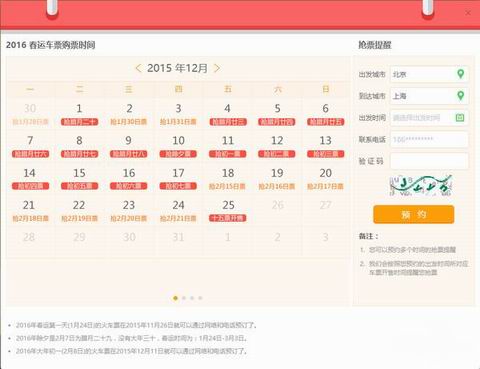This screenshot has height=369, width=480.
Task: Go to previous month with left chevron
Action: pyautogui.click(x=138, y=68)
